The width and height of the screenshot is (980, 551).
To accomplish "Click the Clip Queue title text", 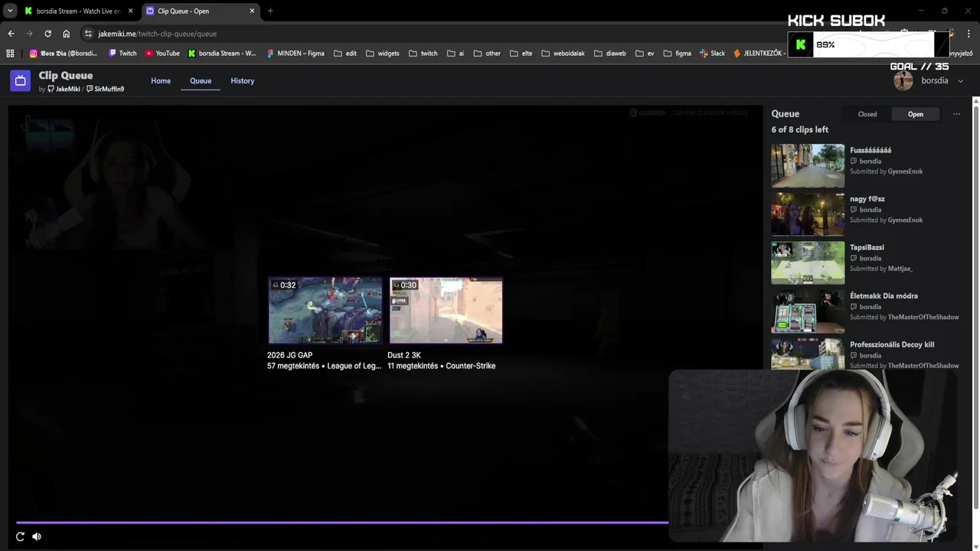I will [x=66, y=76].
